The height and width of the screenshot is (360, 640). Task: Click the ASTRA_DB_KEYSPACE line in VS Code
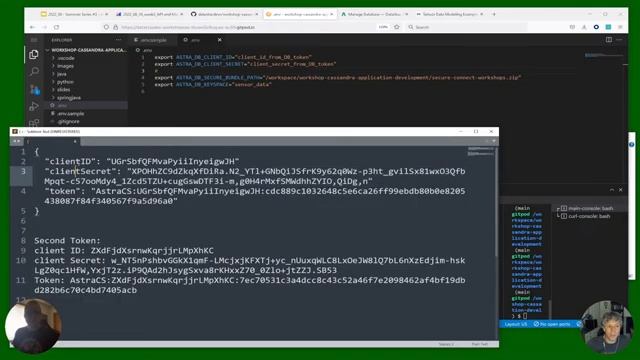[213, 84]
